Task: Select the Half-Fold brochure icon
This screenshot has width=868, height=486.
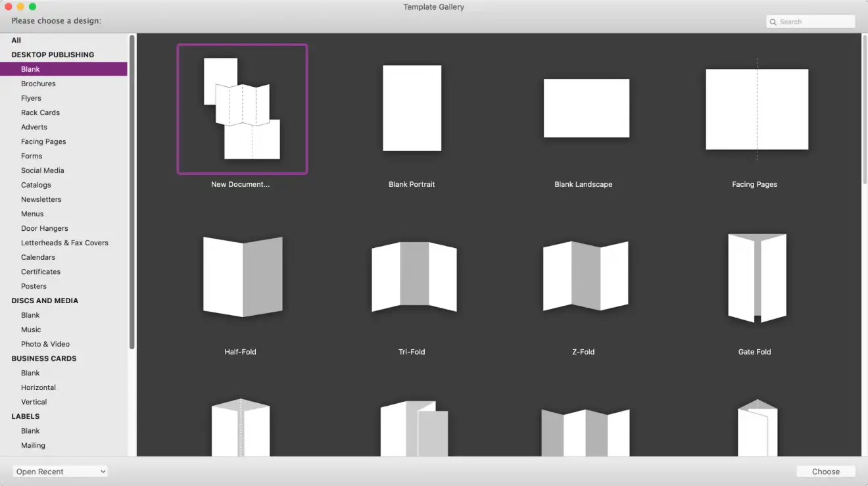Action: (x=243, y=277)
